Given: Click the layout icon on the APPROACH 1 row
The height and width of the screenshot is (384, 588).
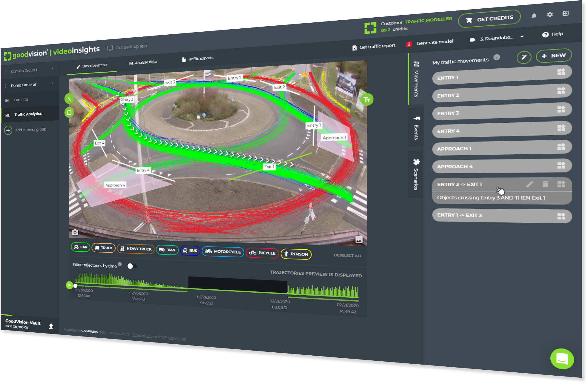Looking at the screenshot, I should [x=561, y=147].
